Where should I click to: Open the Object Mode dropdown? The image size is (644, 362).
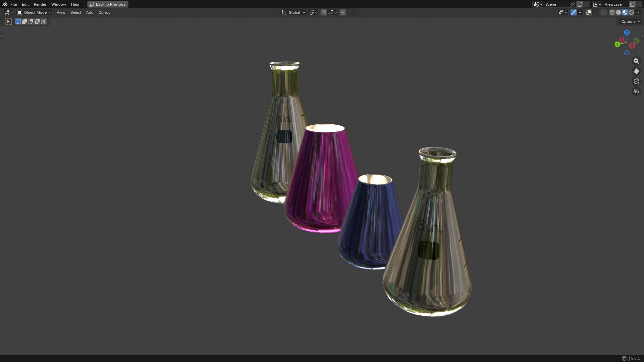(34, 12)
